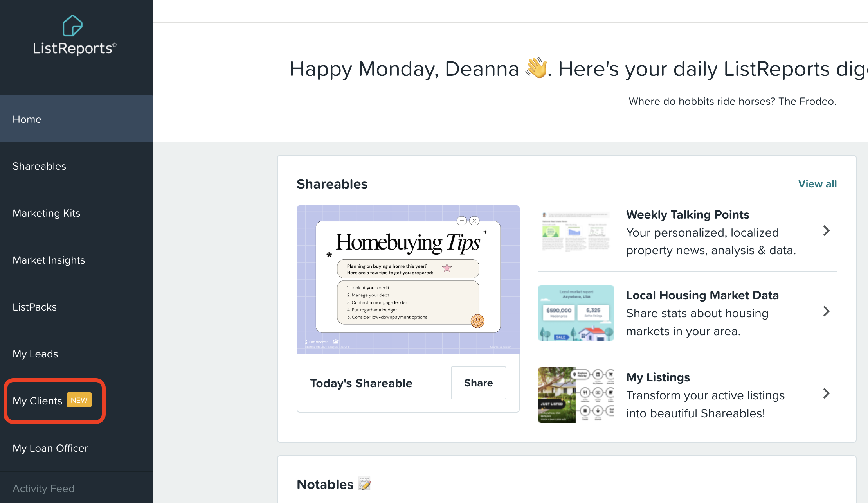The height and width of the screenshot is (503, 868).
Task: Select Market Insights in sidebar
Action: pyautogui.click(x=49, y=260)
